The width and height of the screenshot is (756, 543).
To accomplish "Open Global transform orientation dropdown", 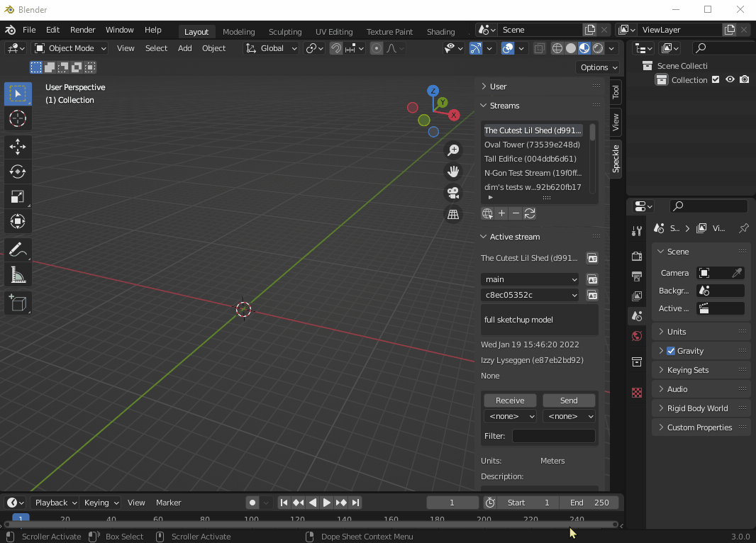I will (271, 48).
